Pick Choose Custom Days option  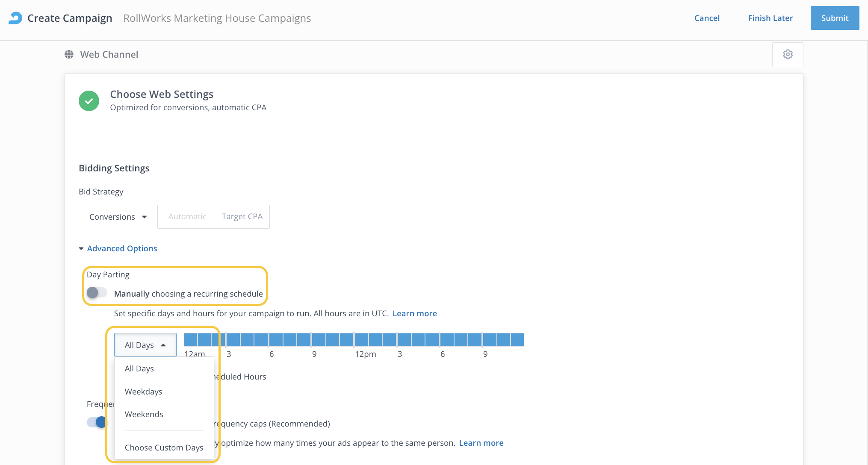(x=164, y=447)
